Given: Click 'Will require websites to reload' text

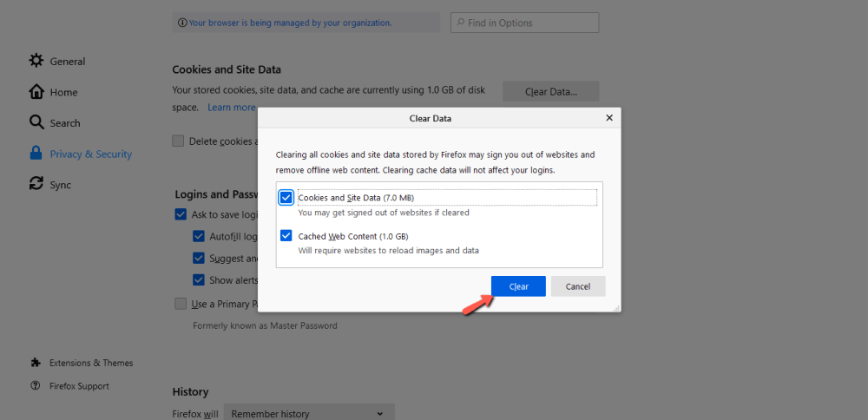Looking at the screenshot, I should point(389,250).
